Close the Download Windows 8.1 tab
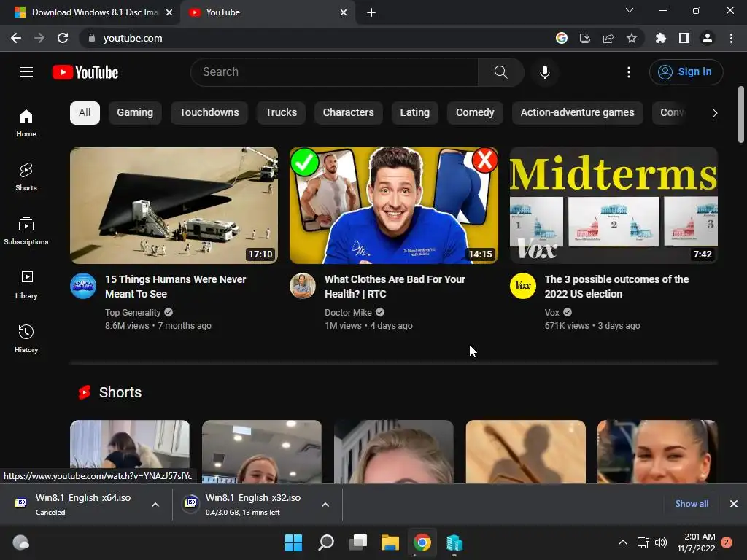The image size is (747, 560). 169,12
